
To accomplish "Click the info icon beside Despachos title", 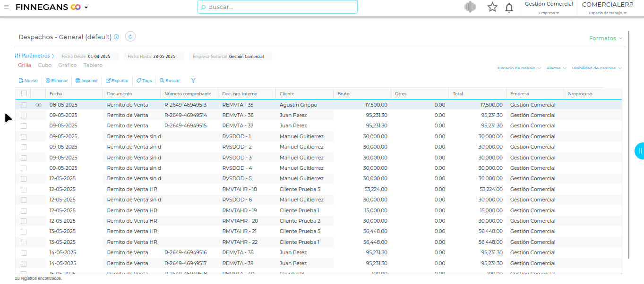I will (117, 37).
